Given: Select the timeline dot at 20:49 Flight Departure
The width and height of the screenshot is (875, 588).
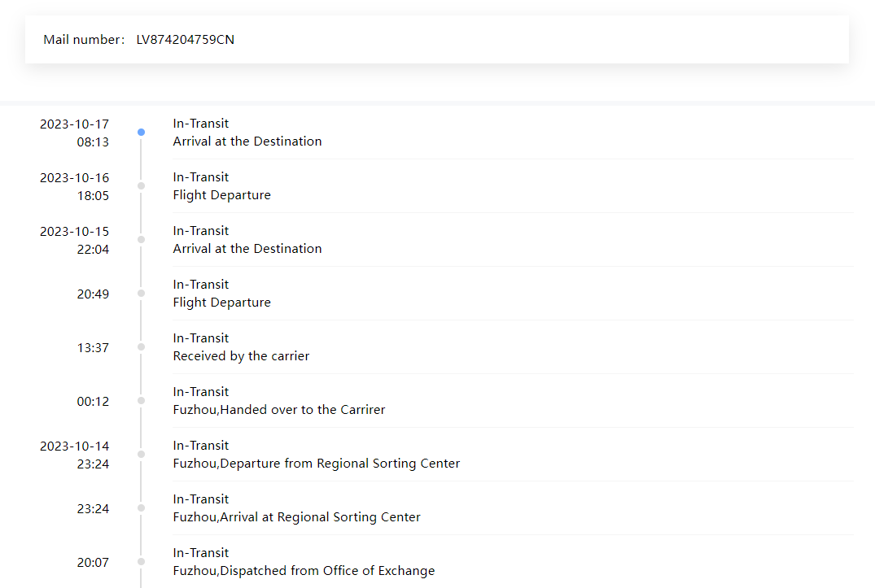Looking at the screenshot, I should [141, 293].
